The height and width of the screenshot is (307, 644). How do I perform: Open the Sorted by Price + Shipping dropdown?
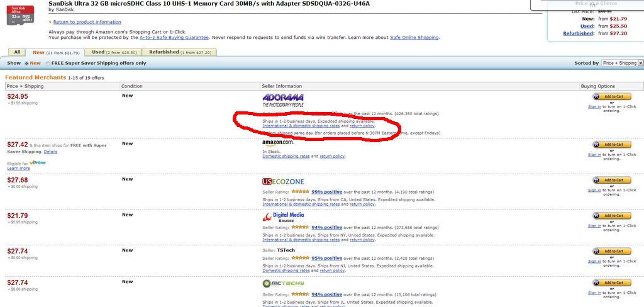622,63
